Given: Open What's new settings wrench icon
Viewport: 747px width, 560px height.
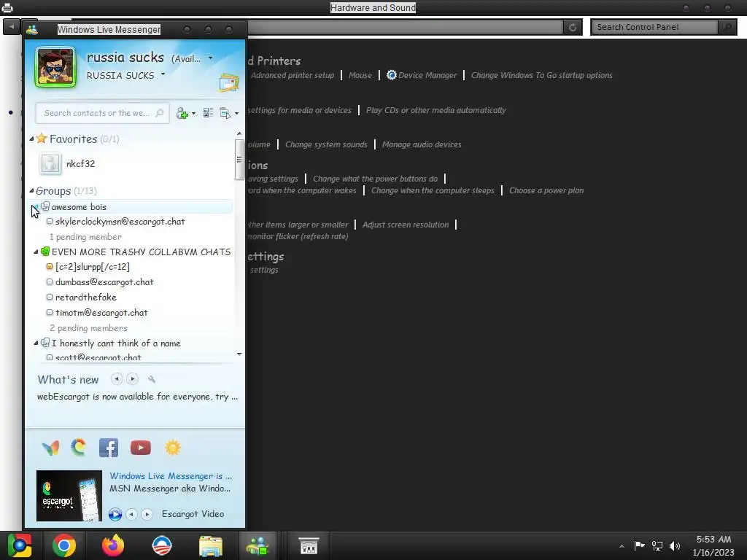Looking at the screenshot, I should (x=152, y=379).
